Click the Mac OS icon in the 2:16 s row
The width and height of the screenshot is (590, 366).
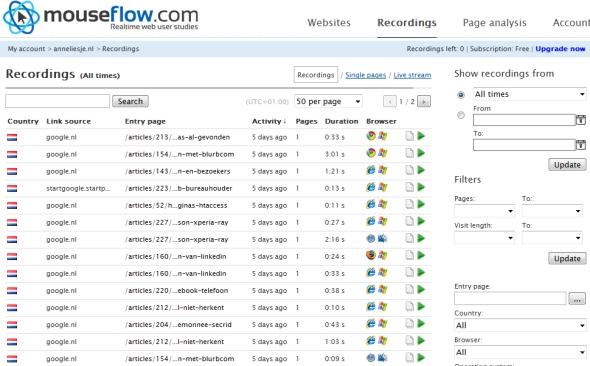(383, 238)
